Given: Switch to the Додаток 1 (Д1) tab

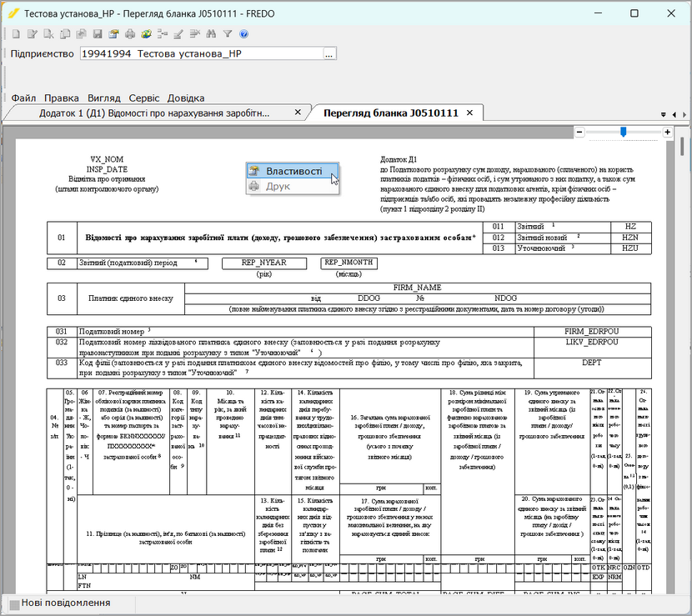Looking at the screenshot, I should pyautogui.click(x=154, y=113).
